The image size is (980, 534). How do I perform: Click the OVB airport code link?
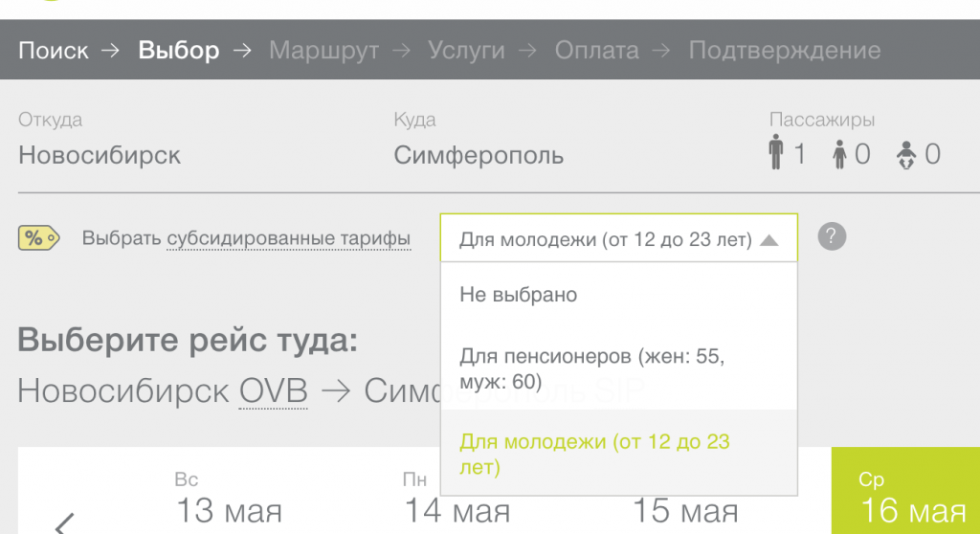[274, 390]
